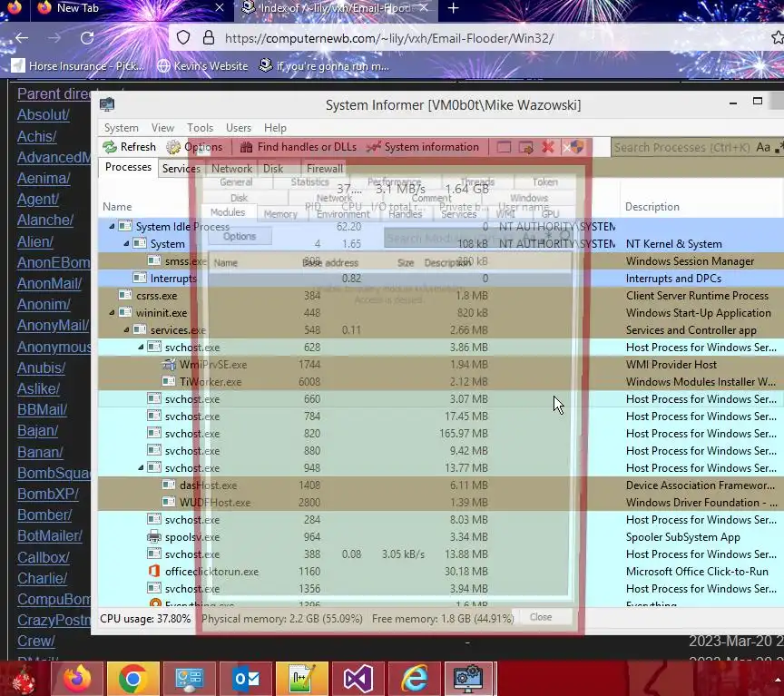Open Notepad++ from the taskbar
The height and width of the screenshot is (696, 784).
pyautogui.click(x=301, y=679)
